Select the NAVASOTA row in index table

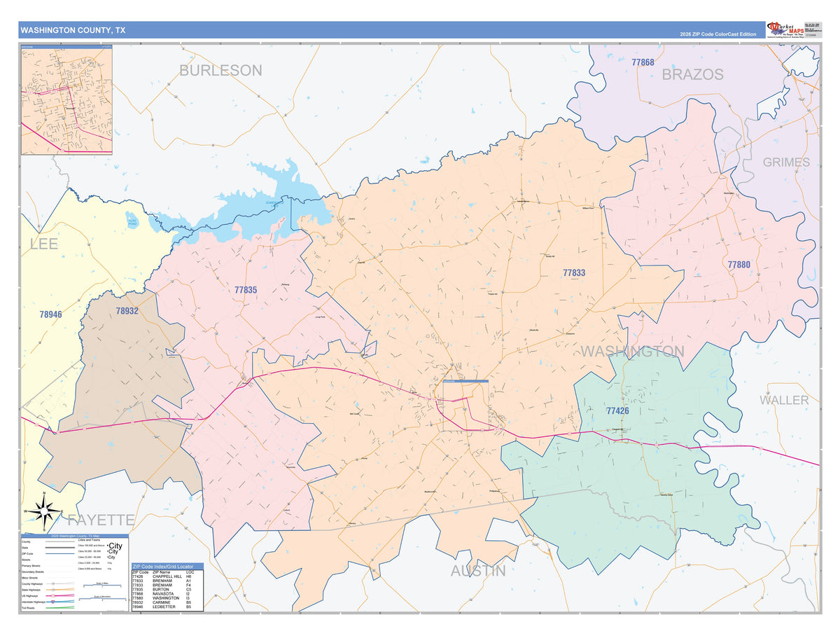point(167,594)
